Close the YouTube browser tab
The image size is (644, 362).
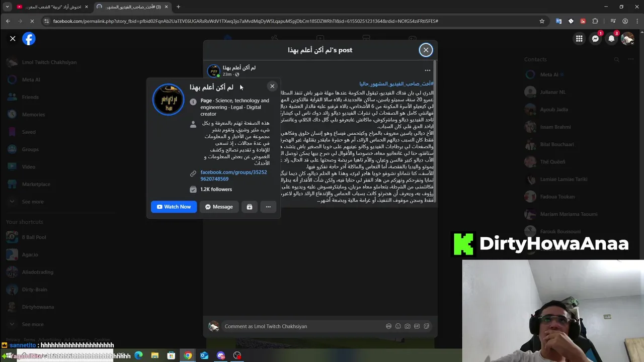[87, 7]
